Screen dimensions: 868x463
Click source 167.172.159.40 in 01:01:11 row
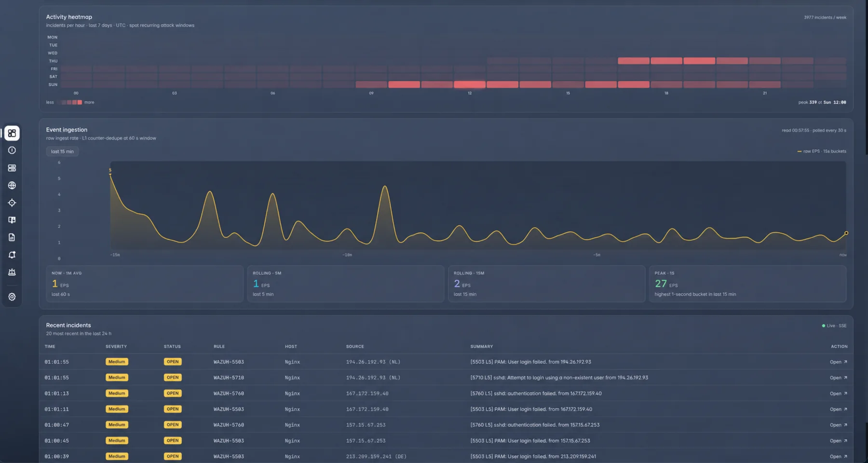367,409
